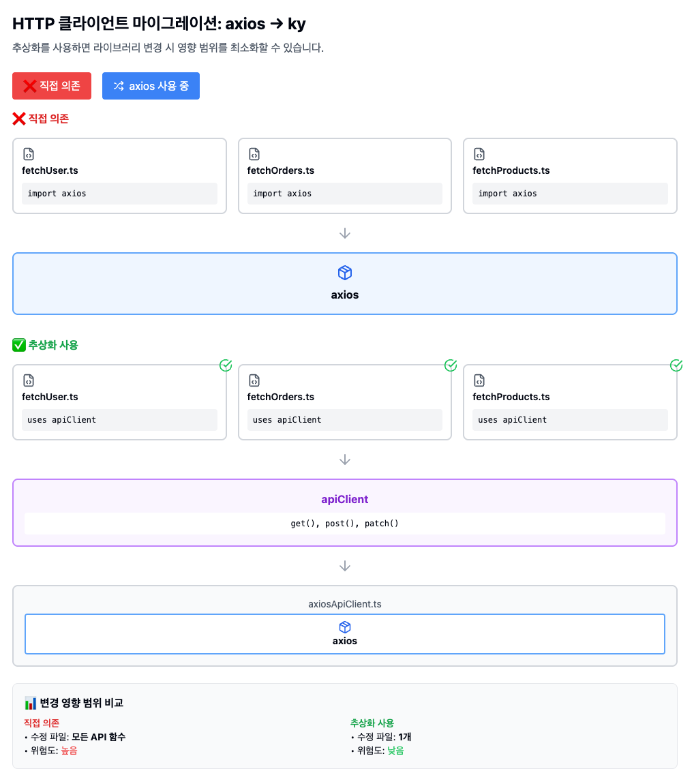The width and height of the screenshot is (694, 784).
Task: Click get(), post(), patch() method list
Action: 345,524
